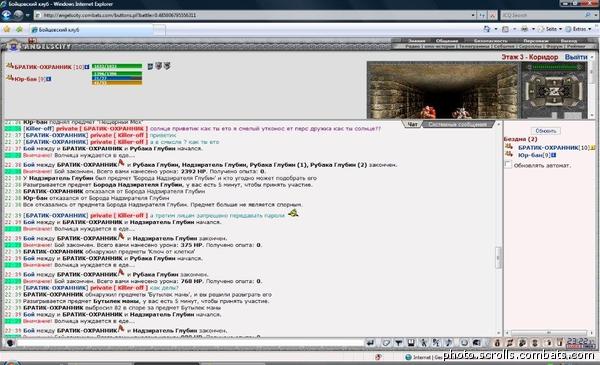Viewport: 600px width, 365px height.
Task: Click the dungeon corridor view image
Action: click(443, 90)
